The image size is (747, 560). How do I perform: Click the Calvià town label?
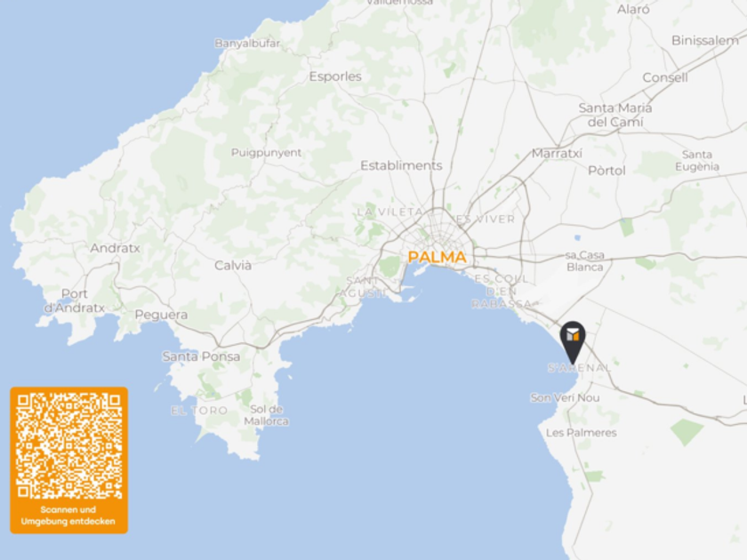pyautogui.click(x=233, y=265)
